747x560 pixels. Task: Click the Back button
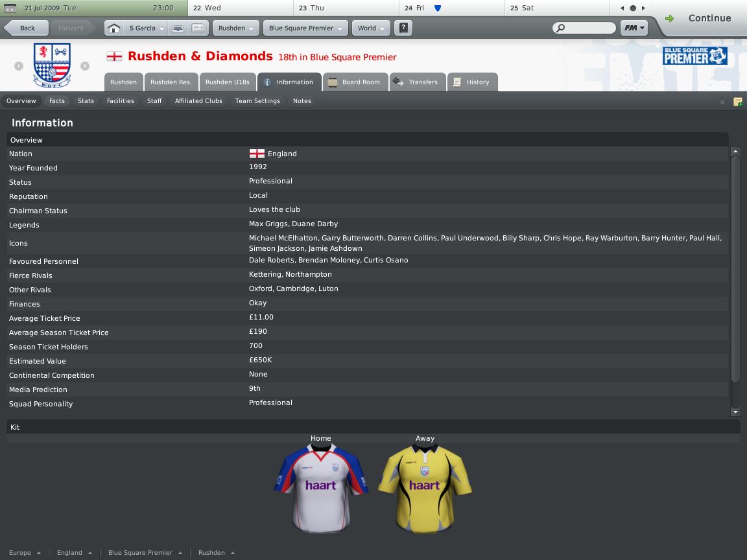coord(26,28)
